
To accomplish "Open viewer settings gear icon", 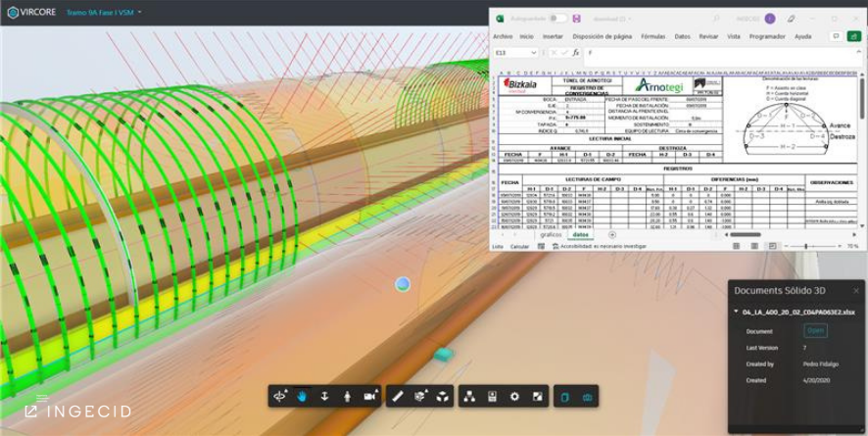I will click(x=514, y=397).
